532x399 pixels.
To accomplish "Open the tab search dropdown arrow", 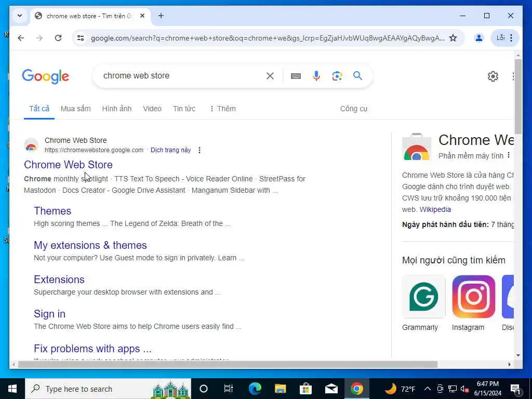I will [20, 16].
